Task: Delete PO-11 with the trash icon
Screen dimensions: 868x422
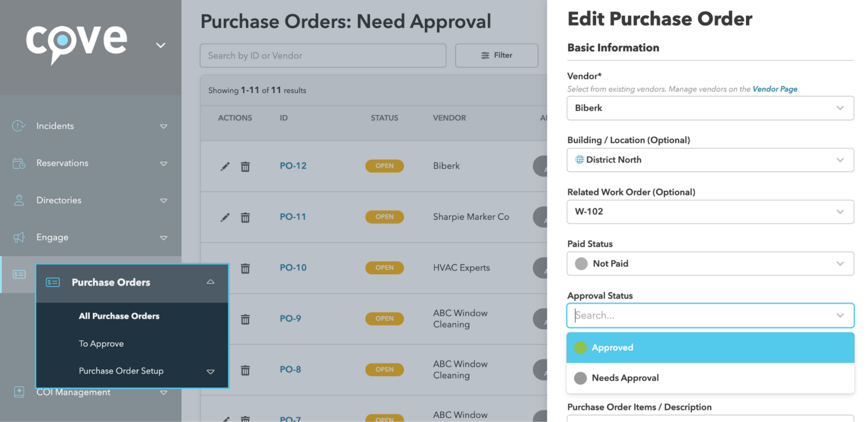Action: pyautogui.click(x=245, y=218)
